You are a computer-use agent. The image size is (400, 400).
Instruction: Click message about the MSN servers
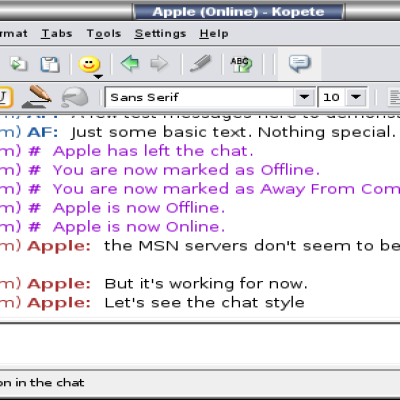[x=252, y=246]
